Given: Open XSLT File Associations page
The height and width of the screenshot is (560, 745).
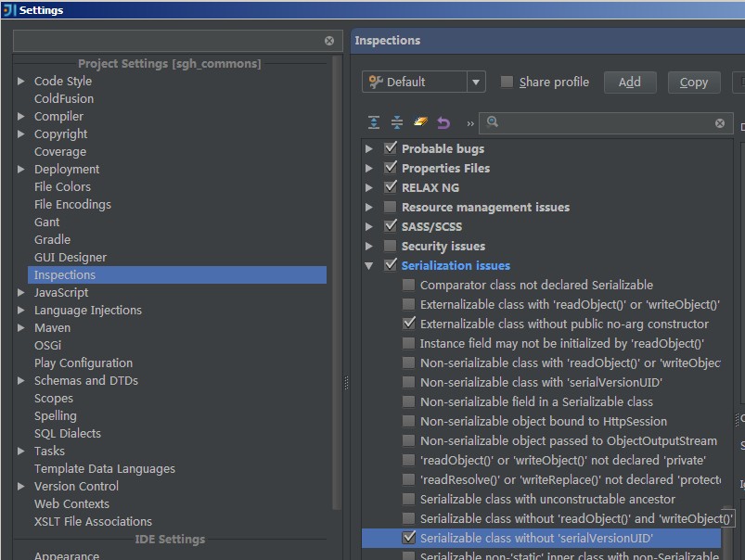Looking at the screenshot, I should tap(93, 522).
